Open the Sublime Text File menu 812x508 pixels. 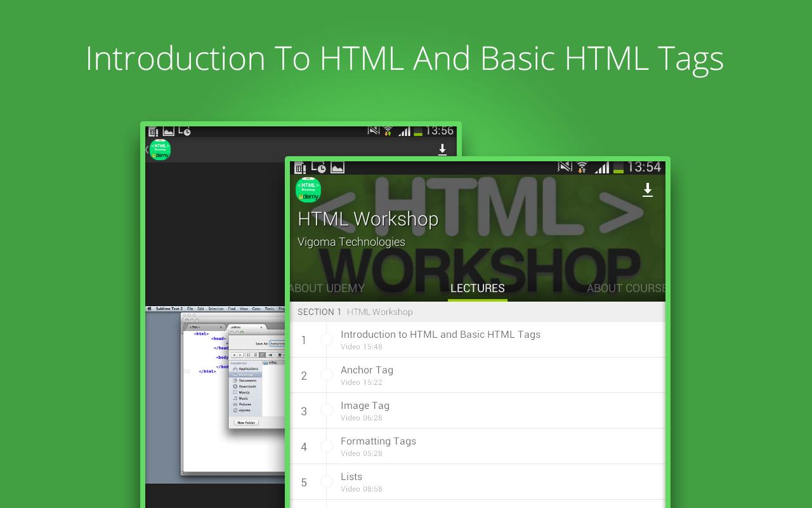[190, 308]
